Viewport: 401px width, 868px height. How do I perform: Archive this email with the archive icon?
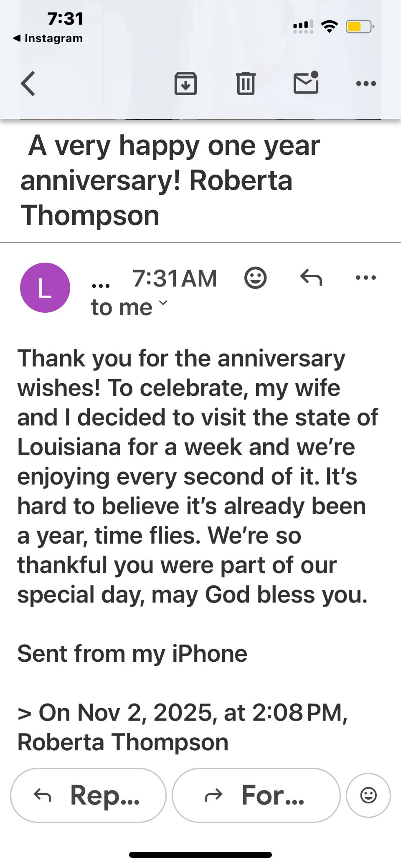click(x=185, y=84)
